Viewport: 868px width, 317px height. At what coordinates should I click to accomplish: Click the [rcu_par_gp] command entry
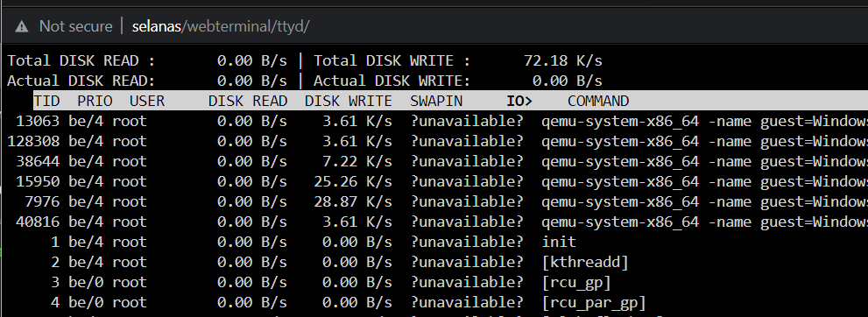tap(594, 302)
